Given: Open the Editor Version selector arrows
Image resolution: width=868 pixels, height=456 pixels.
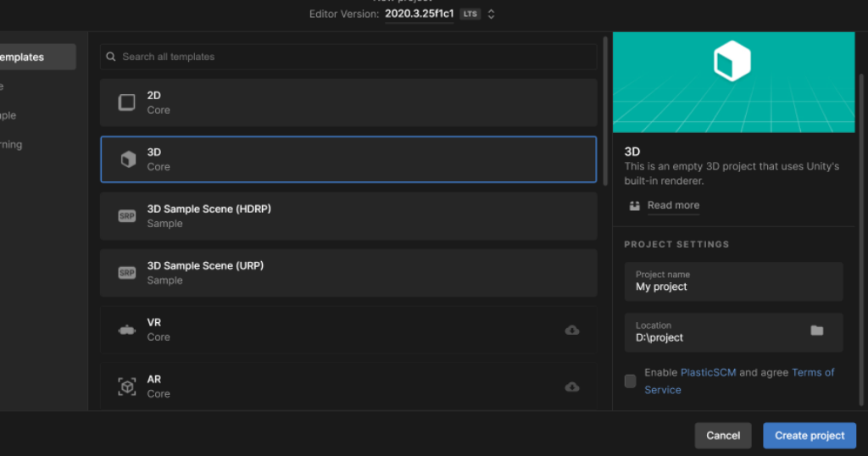Looking at the screenshot, I should pos(491,14).
